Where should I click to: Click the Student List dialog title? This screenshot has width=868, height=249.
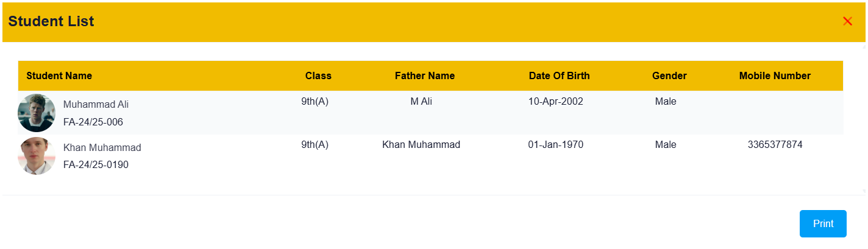(x=51, y=21)
